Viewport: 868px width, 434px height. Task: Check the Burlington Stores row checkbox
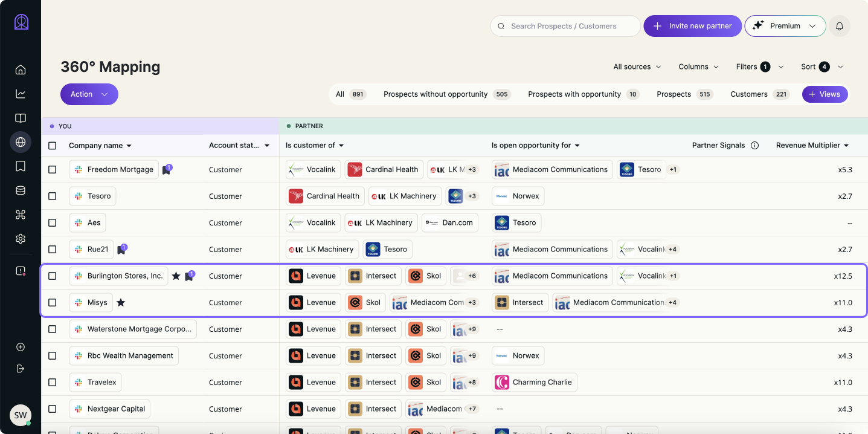click(x=53, y=276)
